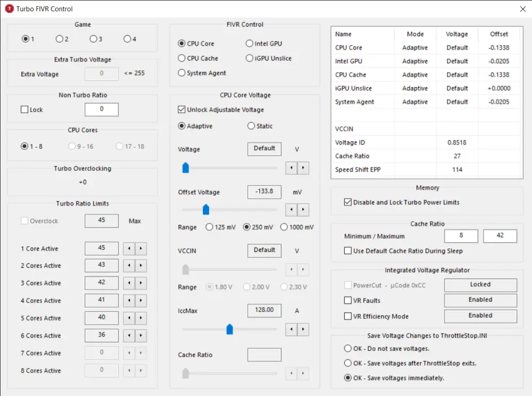This screenshot has height=396, width=532.
Task: Click left arrow beside the IccMax slider
Action: point(292,329)
